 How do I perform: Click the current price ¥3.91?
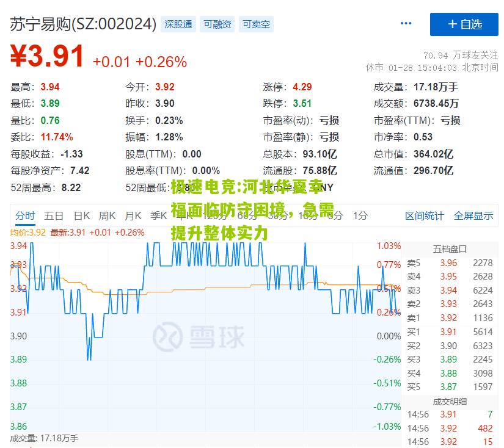point(47,56)
